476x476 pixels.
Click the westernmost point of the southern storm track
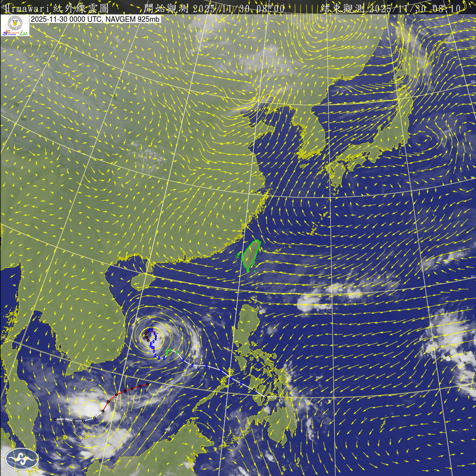pyautogui.click(x=55, y=419)
